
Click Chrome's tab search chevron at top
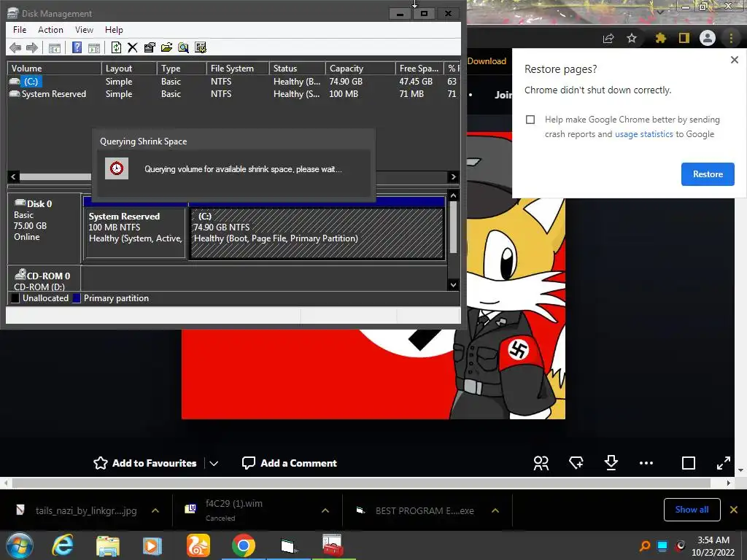660,12
